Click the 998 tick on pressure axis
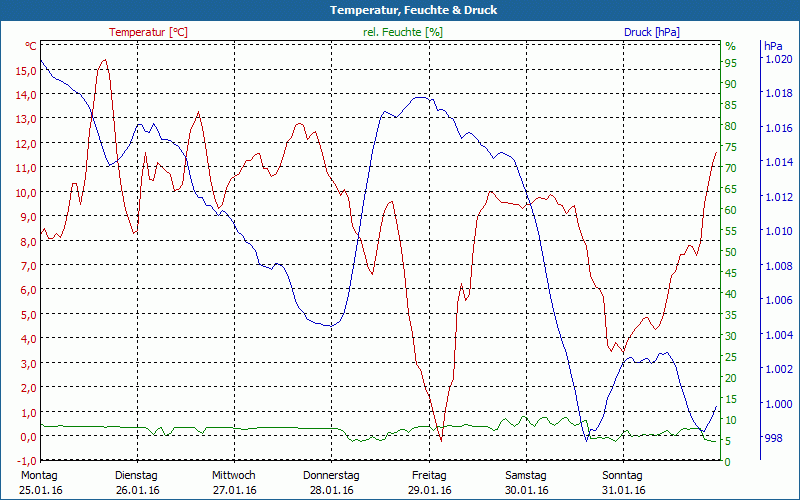Screen dimensions: 800x500 [x=773, y=438]
